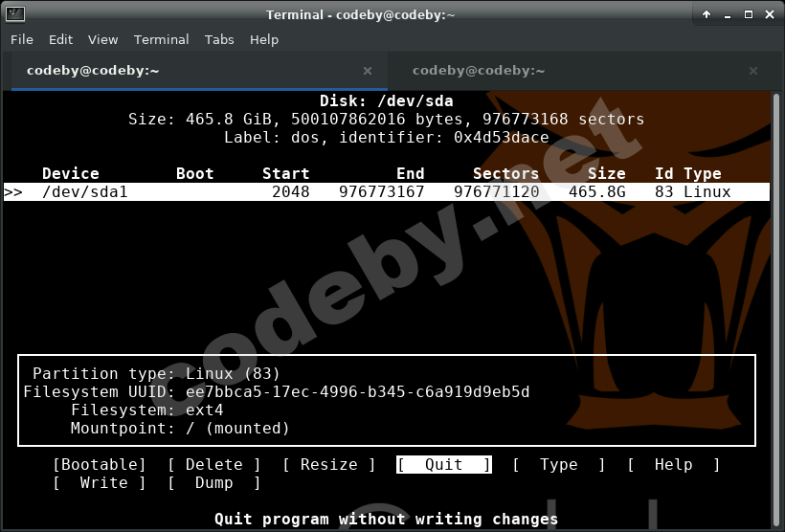
Task: Open the View menu
Action: coord(103,39)
